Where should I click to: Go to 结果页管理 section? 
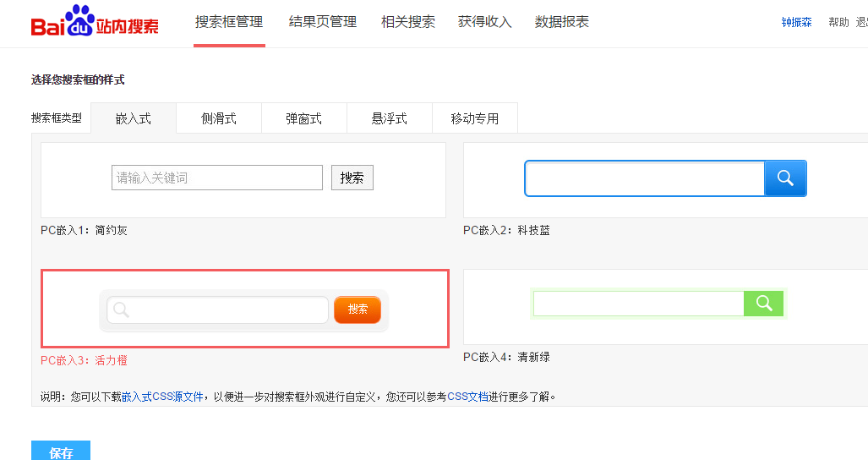pos(322,22)
